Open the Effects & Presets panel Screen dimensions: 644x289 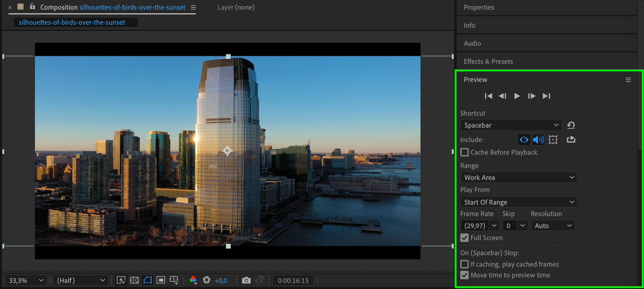(x=488, y=62)
